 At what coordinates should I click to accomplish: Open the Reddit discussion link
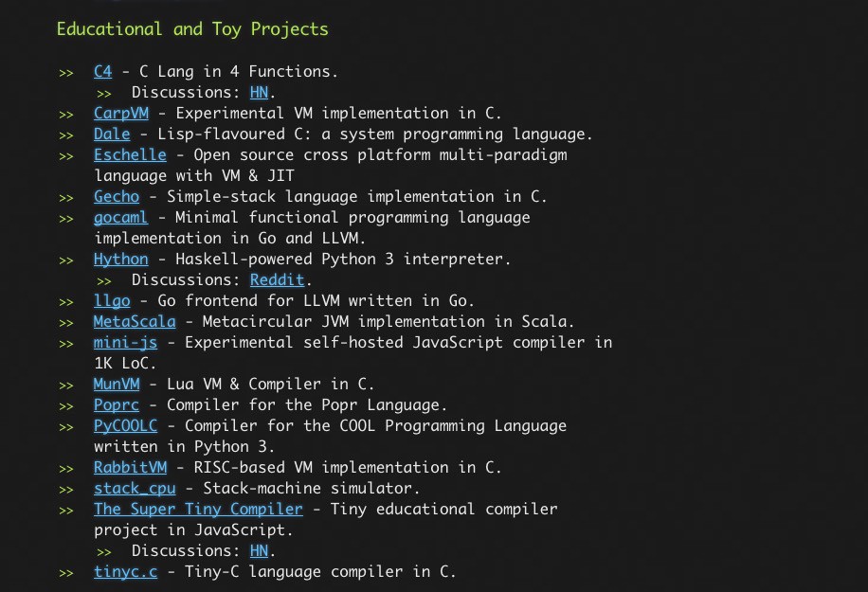pos(278,280)
